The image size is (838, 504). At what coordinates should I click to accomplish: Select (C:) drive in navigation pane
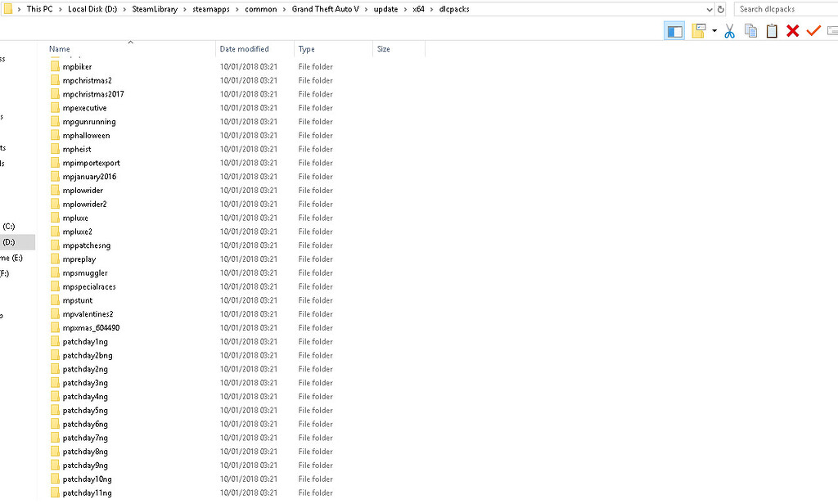click(x=9, y=227)
